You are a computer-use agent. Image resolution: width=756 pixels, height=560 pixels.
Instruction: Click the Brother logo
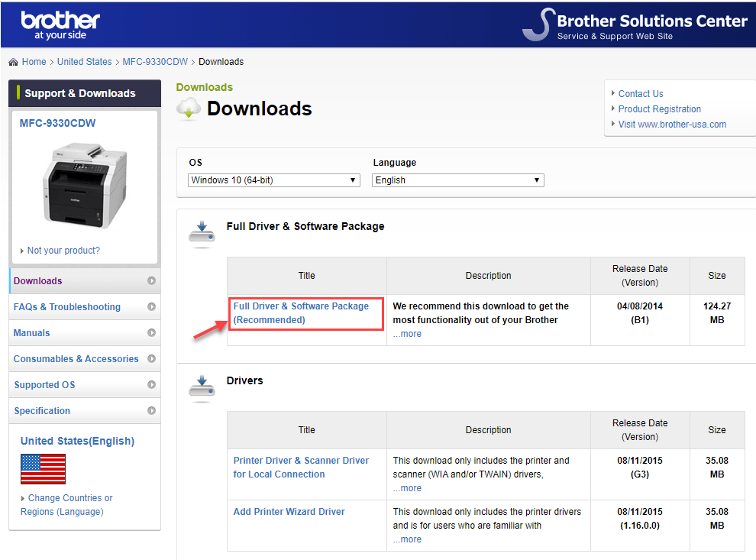click(x=60, y=24)
